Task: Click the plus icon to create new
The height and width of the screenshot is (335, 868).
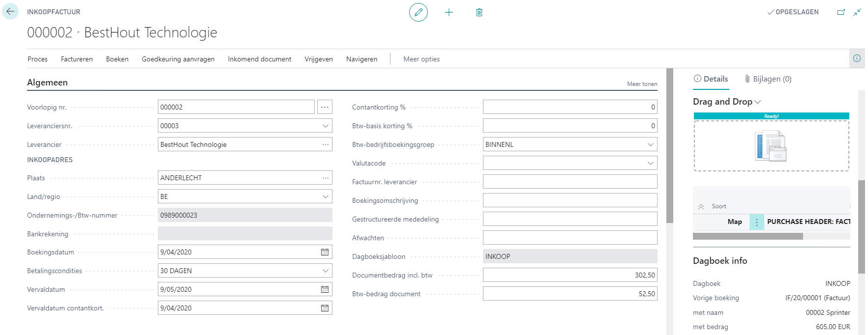Action: coord(449,12)
